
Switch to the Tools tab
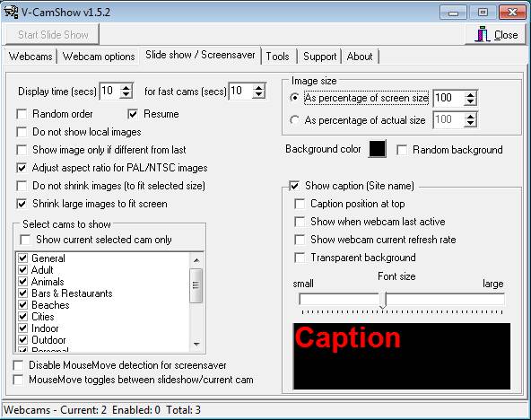pyautogui.click(x=277, y=57)
